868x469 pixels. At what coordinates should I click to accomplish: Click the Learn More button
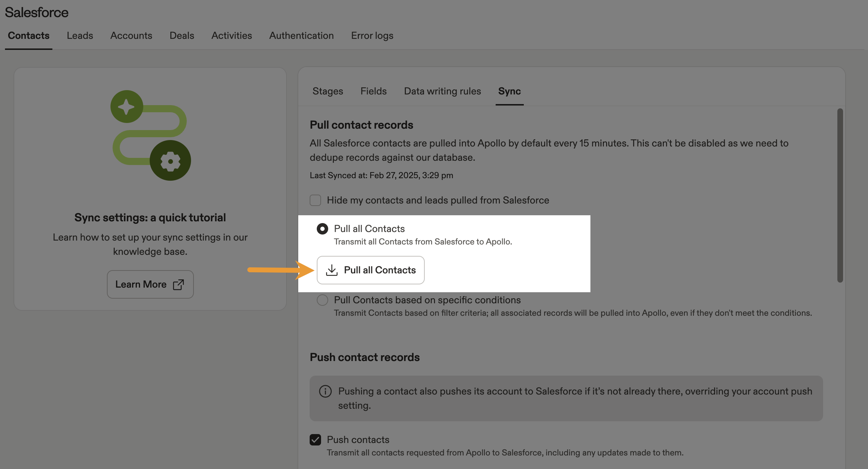tap(150, 284)
